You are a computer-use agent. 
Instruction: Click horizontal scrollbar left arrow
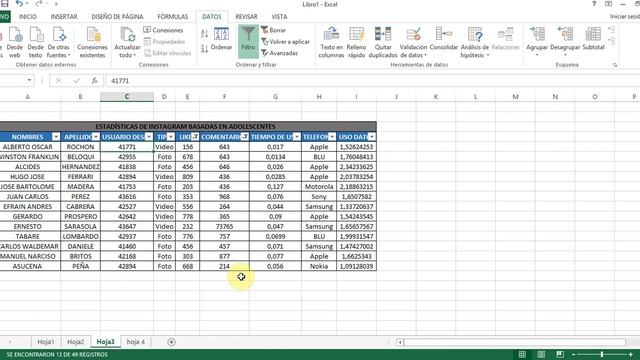400,342
